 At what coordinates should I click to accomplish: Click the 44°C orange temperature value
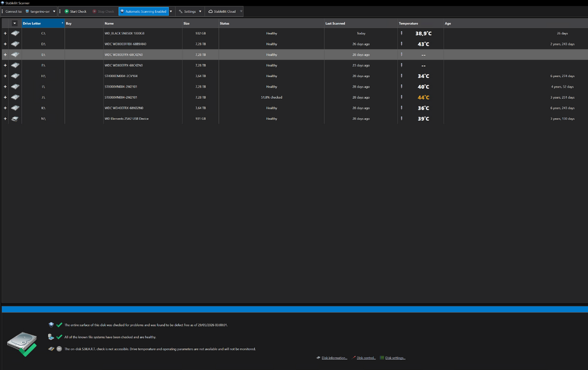423,97
